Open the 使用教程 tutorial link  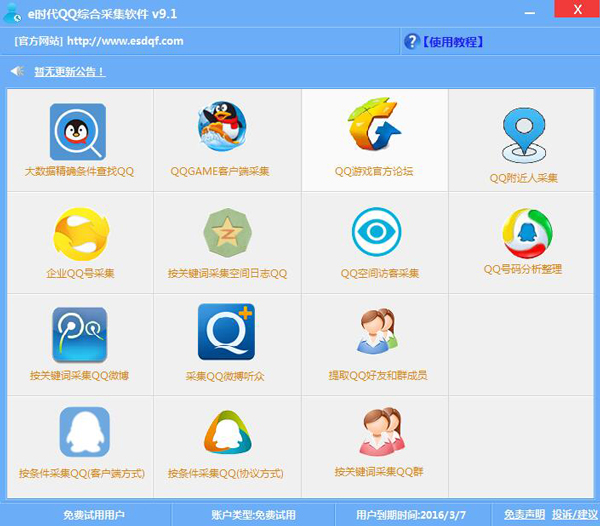click(x=453, y=42)
